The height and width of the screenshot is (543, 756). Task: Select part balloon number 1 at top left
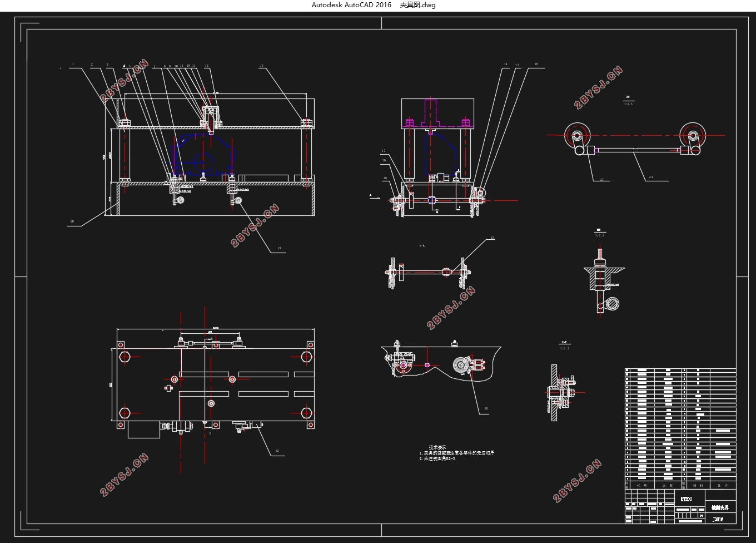73,65
